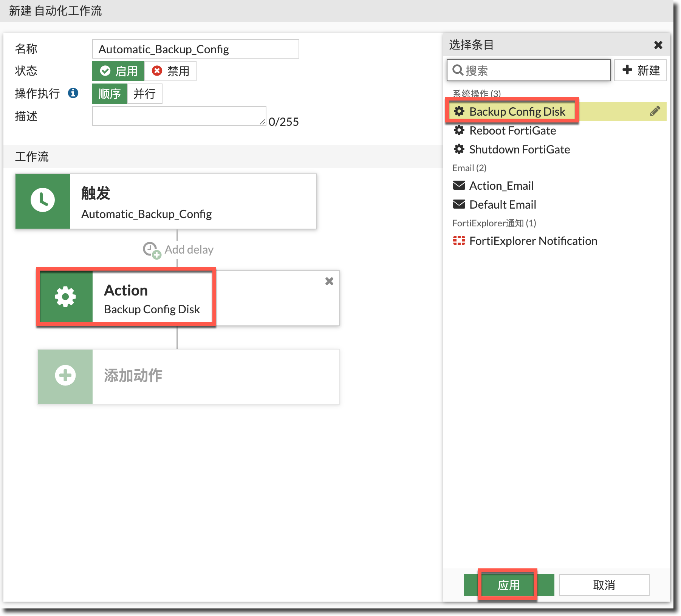
Task: Remove the Backup Config Disk action block
Action: 329,281
